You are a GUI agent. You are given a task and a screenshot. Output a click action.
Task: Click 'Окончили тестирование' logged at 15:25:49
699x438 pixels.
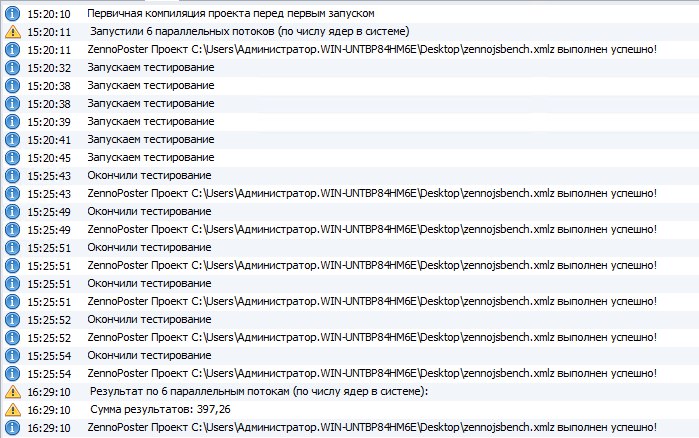coord(149,211)
